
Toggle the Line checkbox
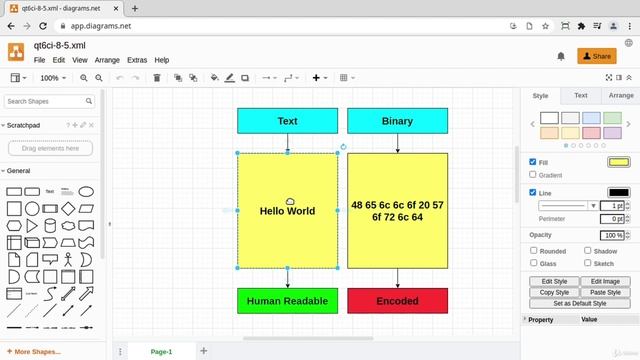[533, 192]
